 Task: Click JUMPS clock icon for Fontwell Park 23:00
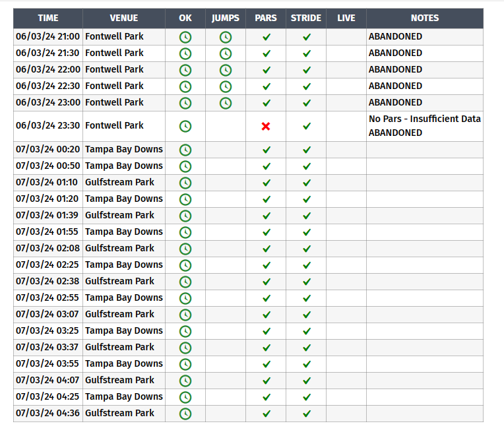point(226,103)
